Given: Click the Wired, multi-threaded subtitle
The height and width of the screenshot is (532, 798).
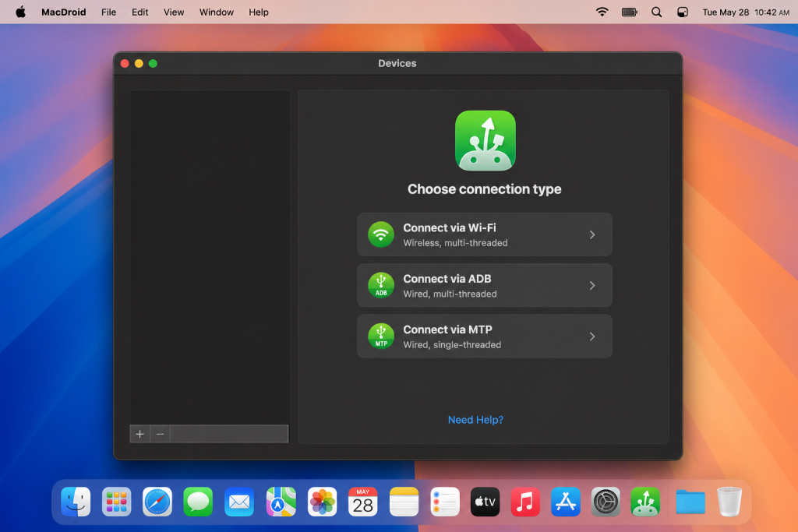Looking at the screenshot, I should [x=450, y=294].
